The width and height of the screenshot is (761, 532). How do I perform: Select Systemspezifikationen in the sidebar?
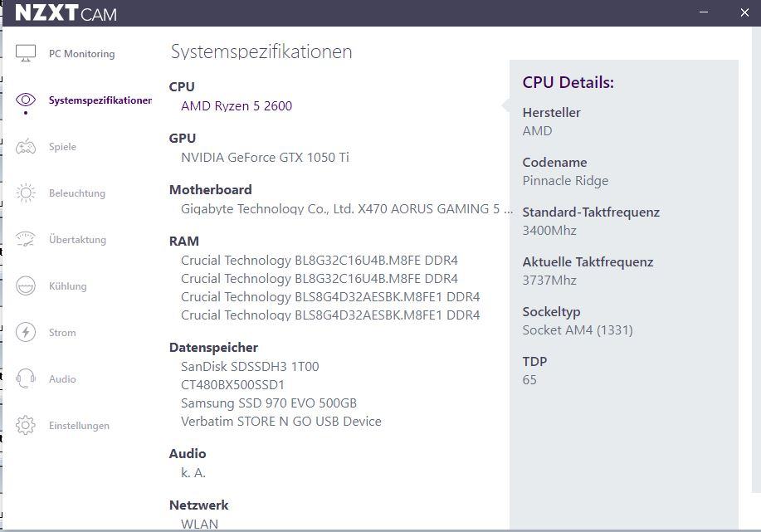pyautogui.click(x=100, y=100)
